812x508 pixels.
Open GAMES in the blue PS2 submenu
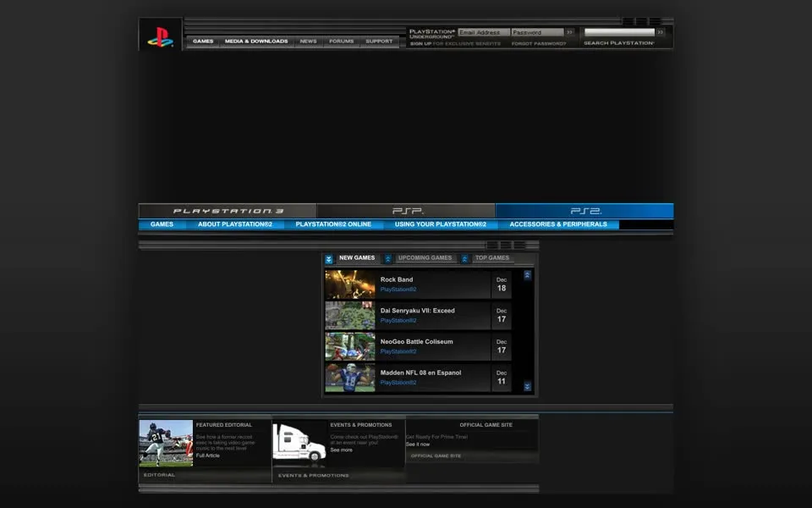tap(162, 224)
